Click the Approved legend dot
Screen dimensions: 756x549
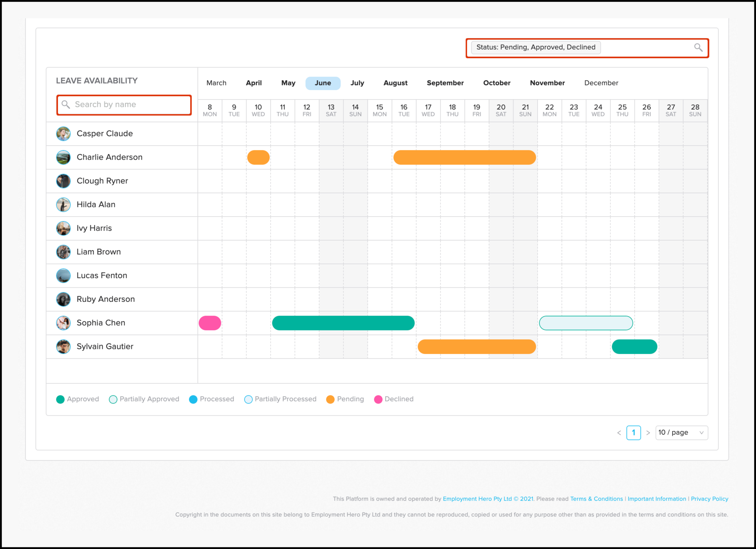(x=60, y=399)
